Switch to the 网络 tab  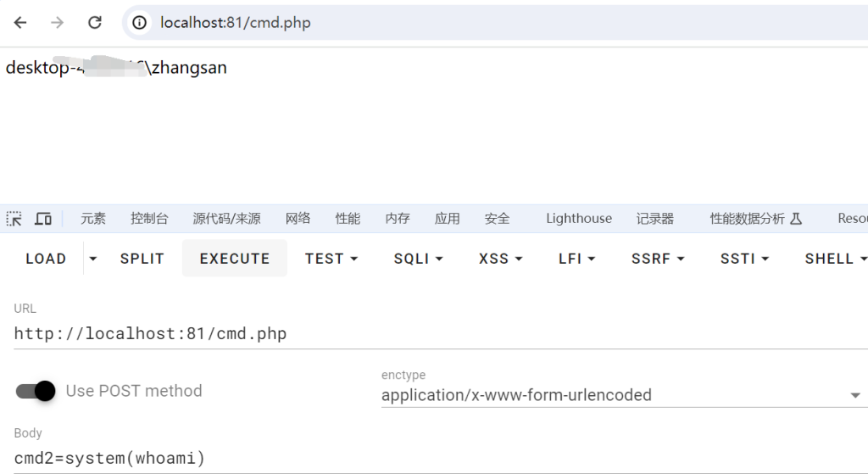[x=298, y=219]
